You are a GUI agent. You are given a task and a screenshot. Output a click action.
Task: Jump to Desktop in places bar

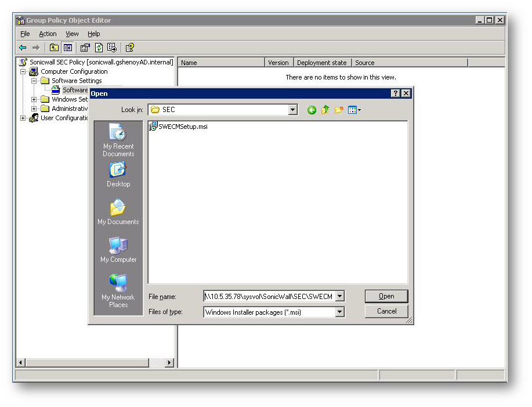118,174
